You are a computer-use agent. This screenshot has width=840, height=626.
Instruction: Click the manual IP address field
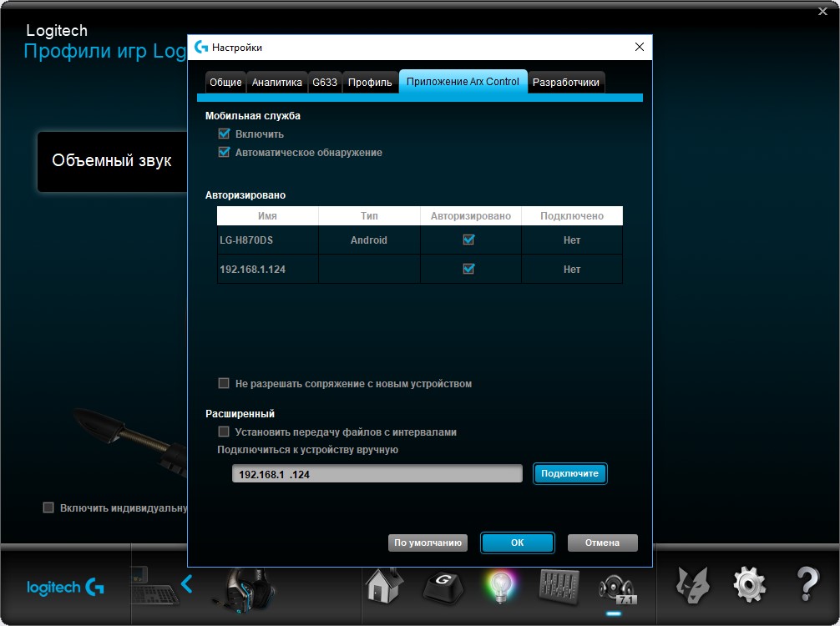(x=377, y=474)
